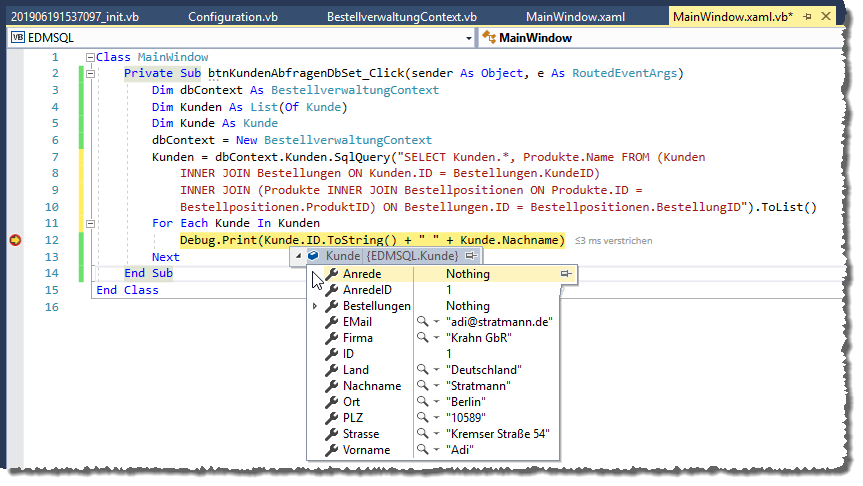
Task: Collapse the Kunde data tip tree
Action: (298, 257)
